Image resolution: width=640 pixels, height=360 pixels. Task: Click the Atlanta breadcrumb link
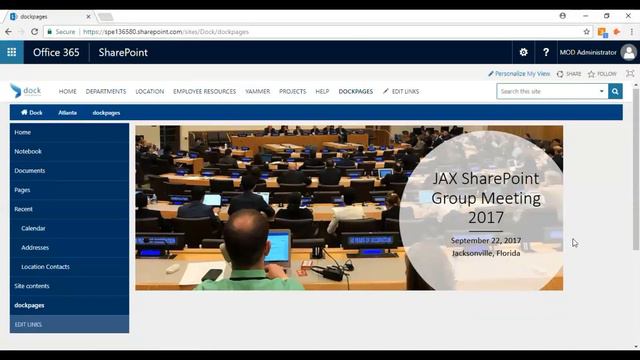coord(67,113)
